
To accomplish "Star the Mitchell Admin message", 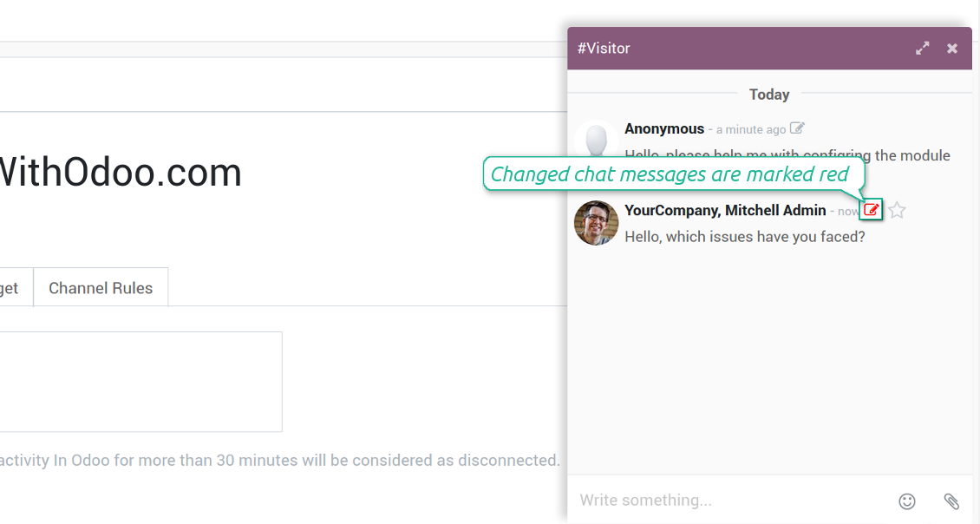I will [897, 210].
